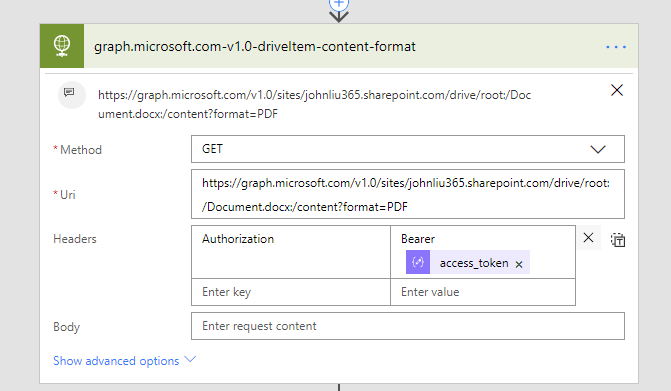
Task: Click the Headers field label
Action: tap(75, 239)
